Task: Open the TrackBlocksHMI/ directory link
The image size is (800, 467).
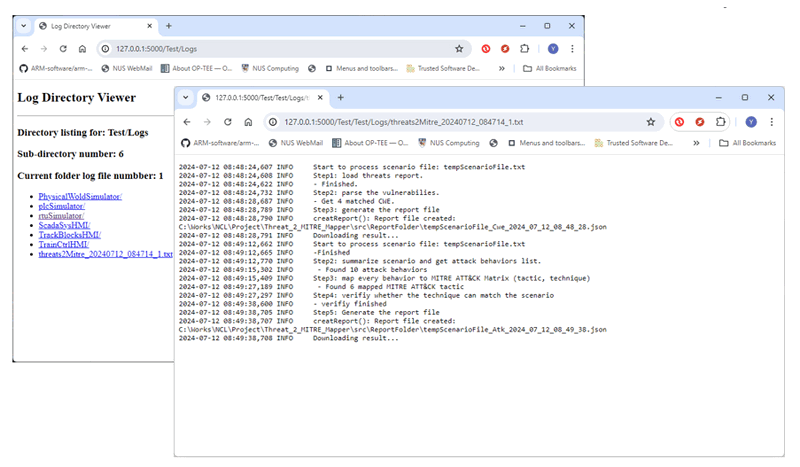Action: 70,235
